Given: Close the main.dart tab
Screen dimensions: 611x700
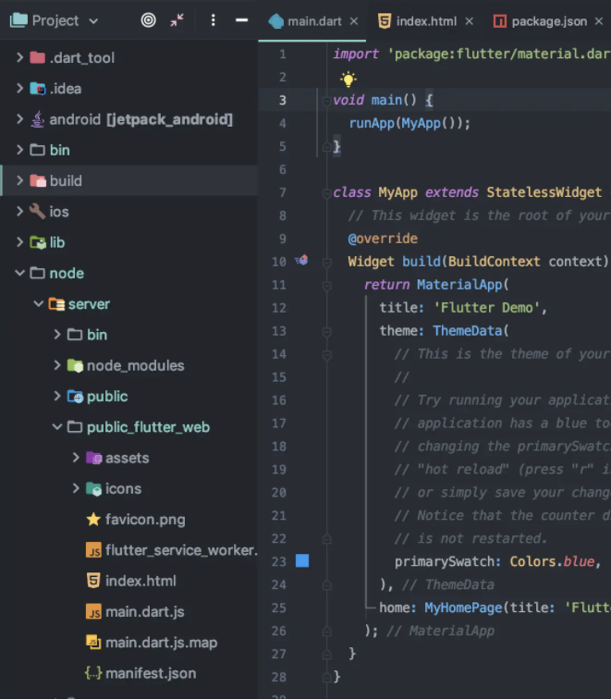Looking at the screenshot, I should pos(353,21).
